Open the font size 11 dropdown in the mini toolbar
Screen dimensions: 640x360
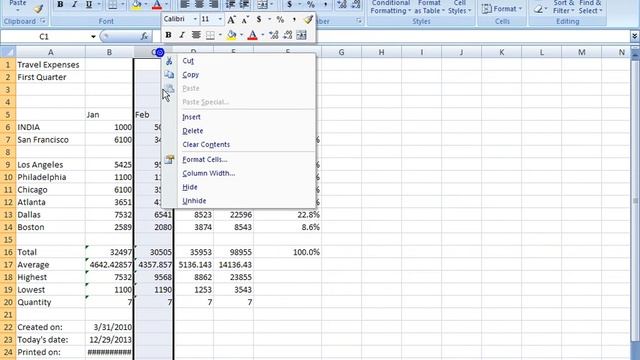coord(220,19)
